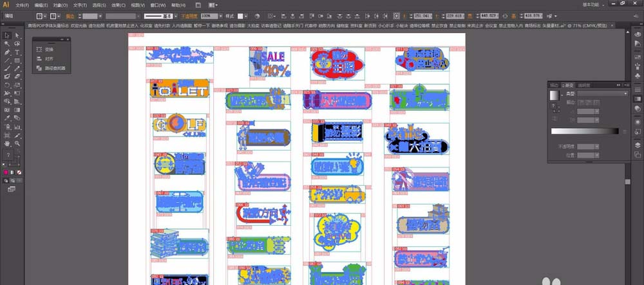Image resolution: width=644 pixels, height=285 pixels.
Task: Click the X coordinate field 251.041
Action: coord(422,16)
